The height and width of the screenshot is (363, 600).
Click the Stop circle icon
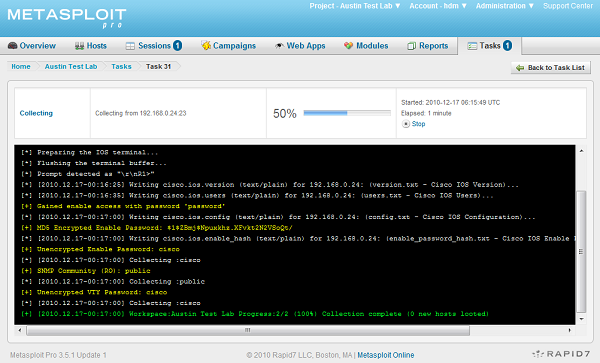pos(406,124)
